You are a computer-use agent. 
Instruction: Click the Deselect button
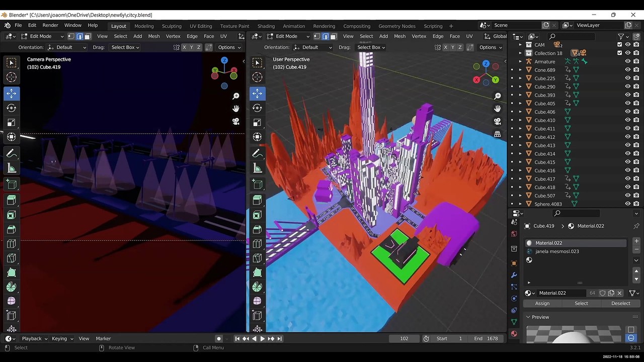pyautogui.click(x=620, y=303)
